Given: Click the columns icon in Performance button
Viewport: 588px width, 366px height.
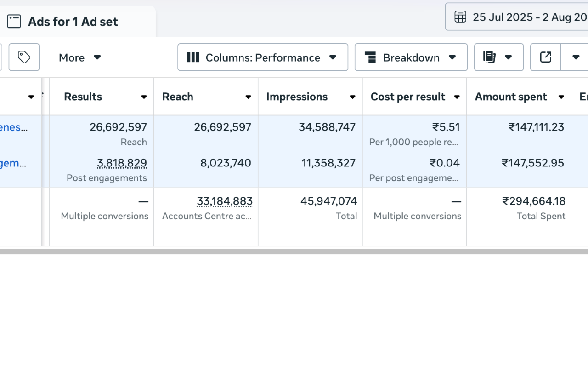Looking at the screenshot, I should tap(193, 57).
